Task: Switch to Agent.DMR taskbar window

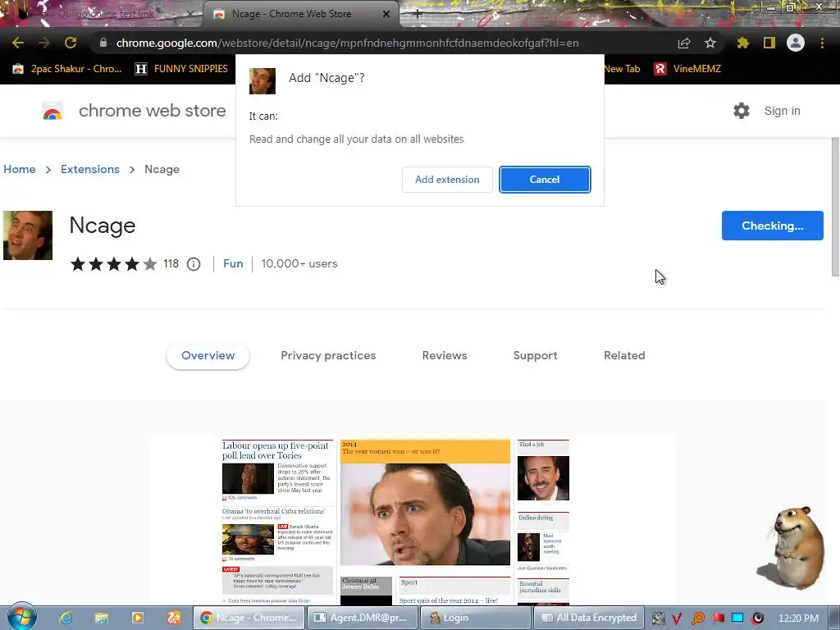Action: click(x=362, y=618)
